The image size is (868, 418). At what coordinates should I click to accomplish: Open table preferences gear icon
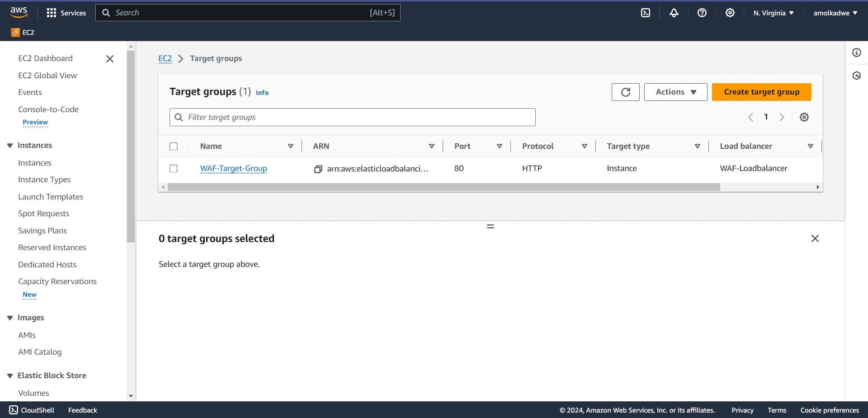point(804,117)
